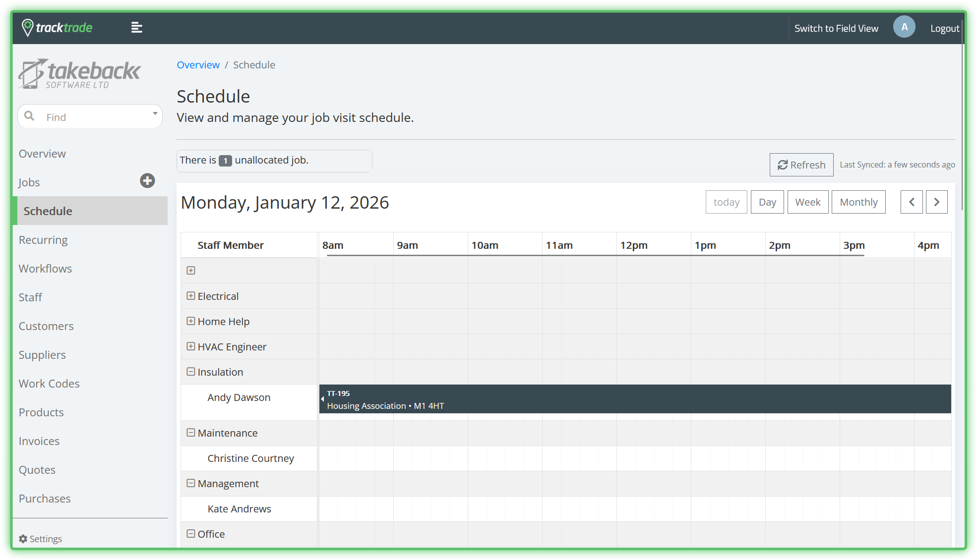Collapse the Maintenance staff group
Image resolution: width=977 pixels, height=560 pixels.
click(x=191, y=433)
